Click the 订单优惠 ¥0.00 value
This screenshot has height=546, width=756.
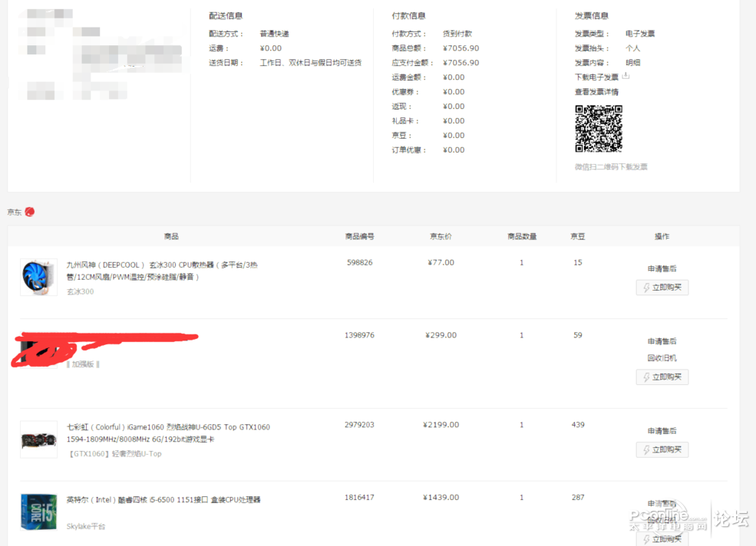point(454,150)
